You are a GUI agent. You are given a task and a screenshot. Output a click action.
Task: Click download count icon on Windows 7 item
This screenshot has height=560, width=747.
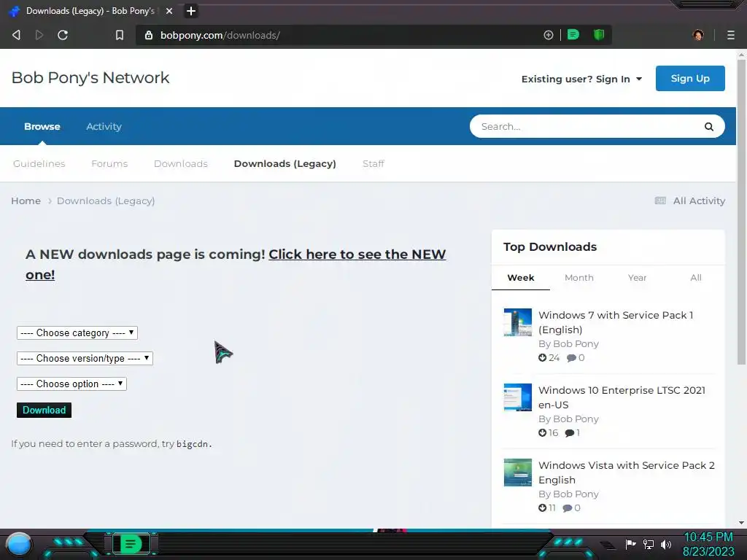[542, 357]
